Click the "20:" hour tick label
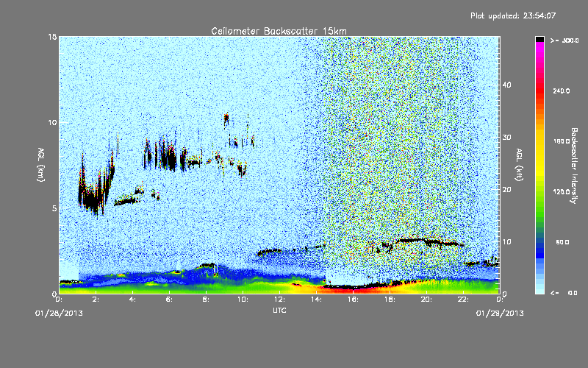The height and width of the screenshot is (368, 588). 426,300
